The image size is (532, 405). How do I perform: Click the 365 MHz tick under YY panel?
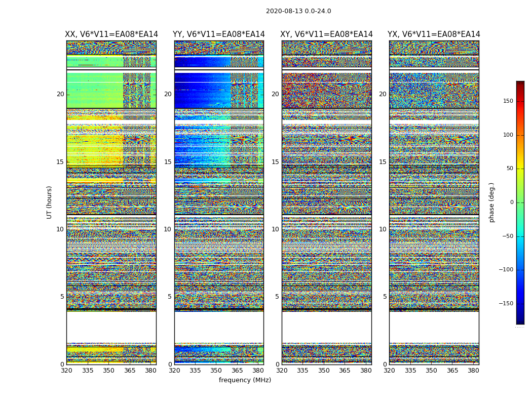(237, 371)
